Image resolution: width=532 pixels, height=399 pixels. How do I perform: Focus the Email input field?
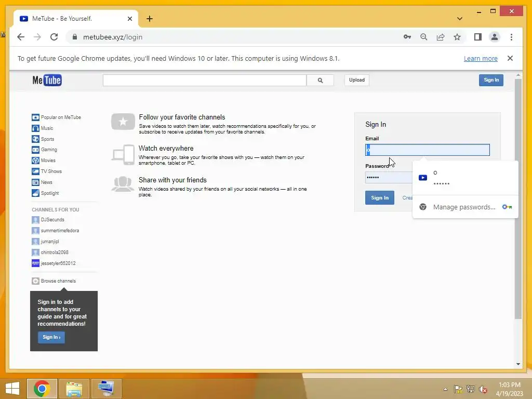click(x=428, y=150)
